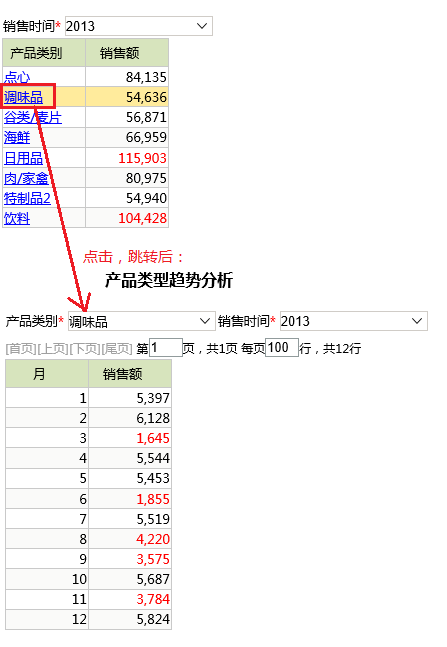Expand the 产品类别 调味品 dropdown

(142, 321)
